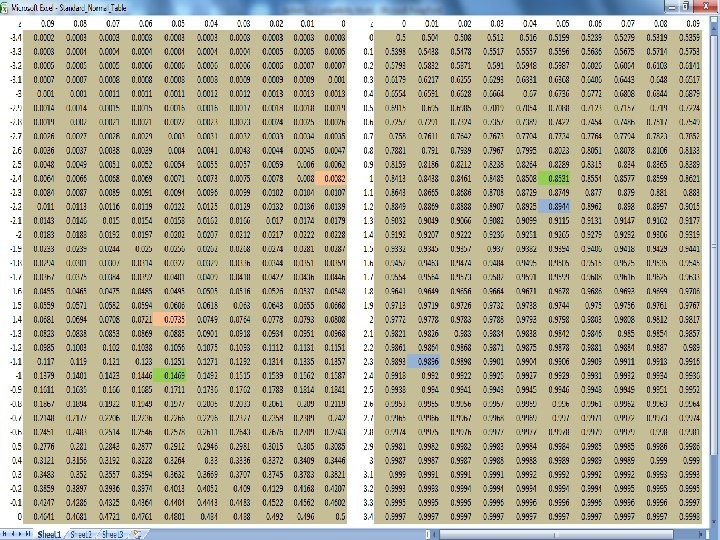Select the green highlighted cell 0.1469

click(x=169, y=376)
